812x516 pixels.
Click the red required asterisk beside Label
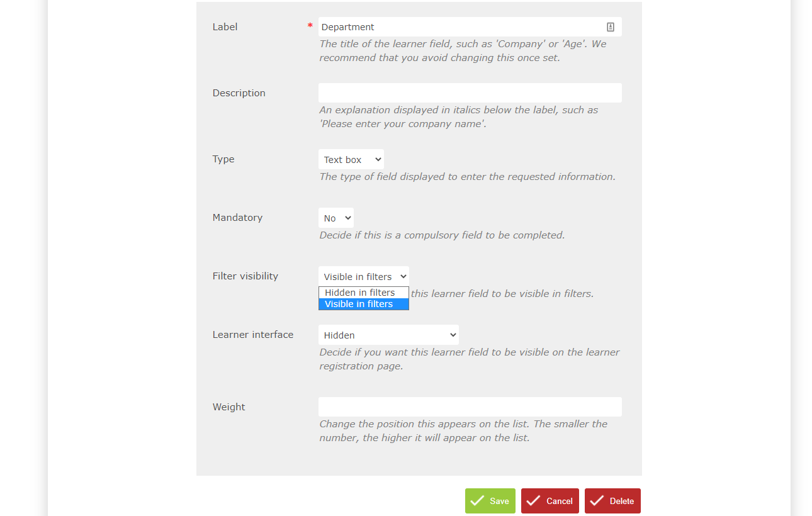click(310, 26)
